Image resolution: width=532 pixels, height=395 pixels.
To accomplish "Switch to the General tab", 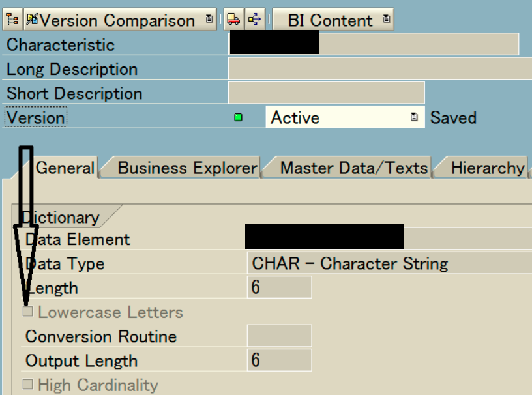I will pos(65,168).
